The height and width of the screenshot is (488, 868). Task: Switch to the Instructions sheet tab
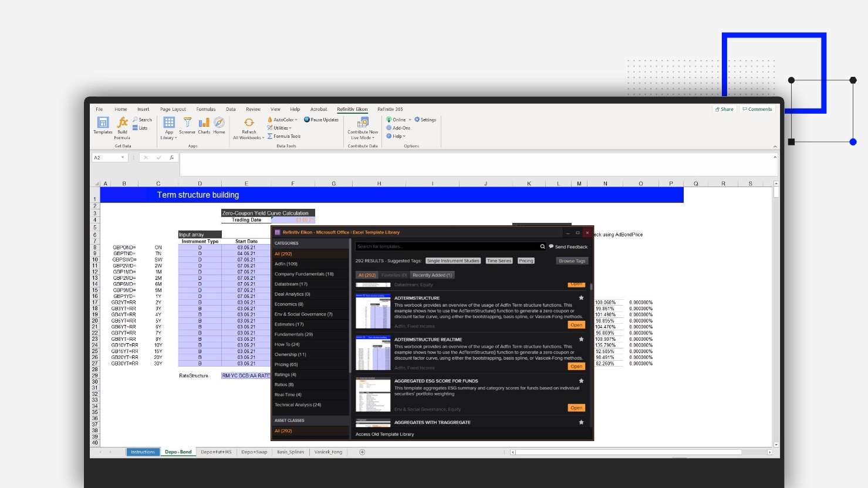coord(143,452)
